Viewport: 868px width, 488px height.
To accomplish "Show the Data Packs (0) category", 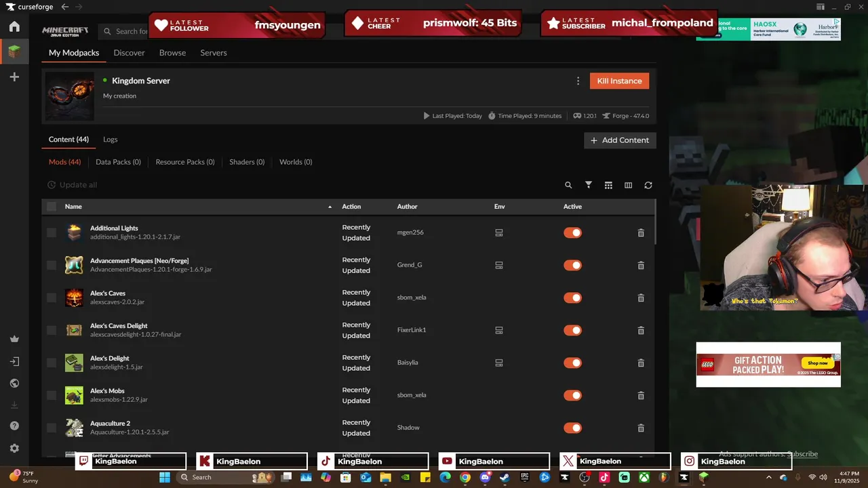I will (118, 162).
